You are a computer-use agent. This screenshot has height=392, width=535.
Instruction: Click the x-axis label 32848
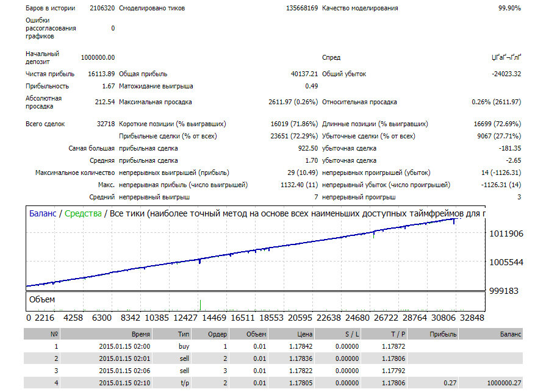472,318
